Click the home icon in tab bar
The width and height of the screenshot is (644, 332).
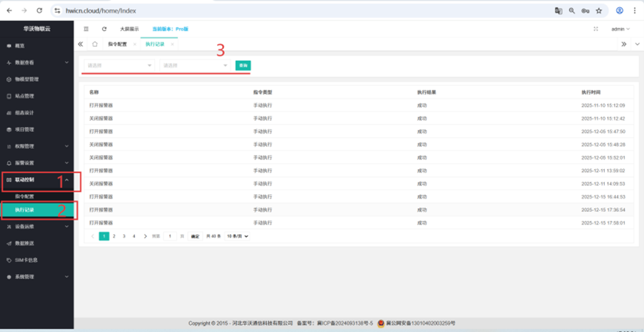tap(95, 44)
